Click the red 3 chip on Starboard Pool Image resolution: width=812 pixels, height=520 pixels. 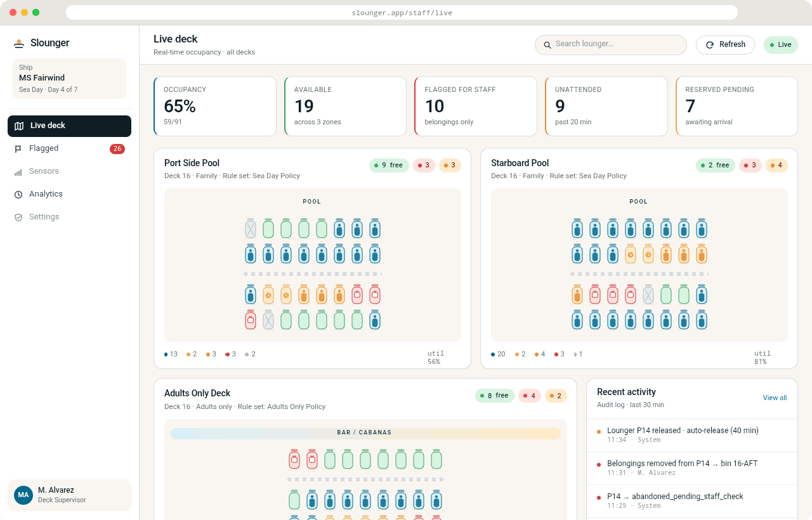pyautogui.click(x=750, y=166)
